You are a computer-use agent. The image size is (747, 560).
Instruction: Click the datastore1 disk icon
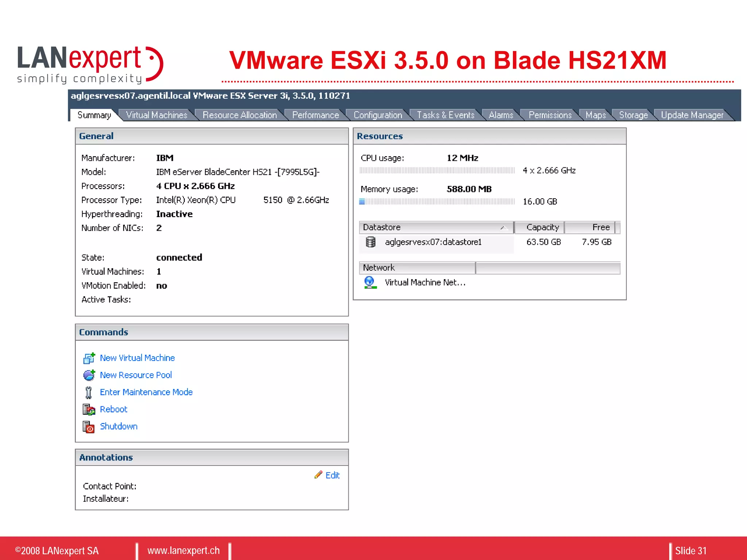pos(371,242)
